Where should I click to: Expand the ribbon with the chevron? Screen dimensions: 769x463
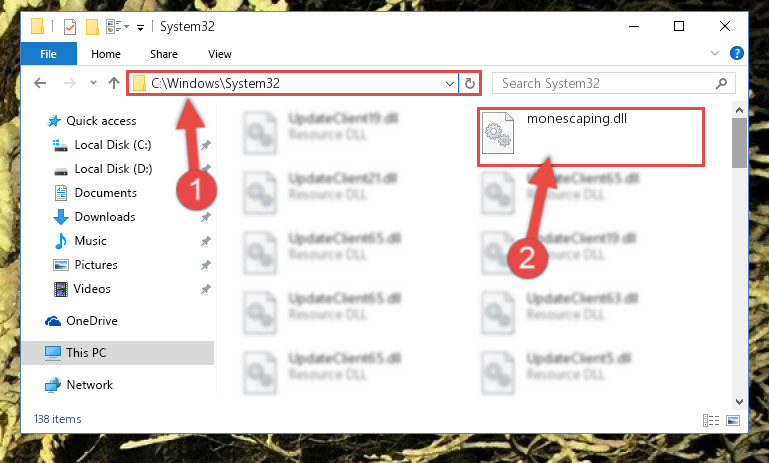click(x=715, y=53)
